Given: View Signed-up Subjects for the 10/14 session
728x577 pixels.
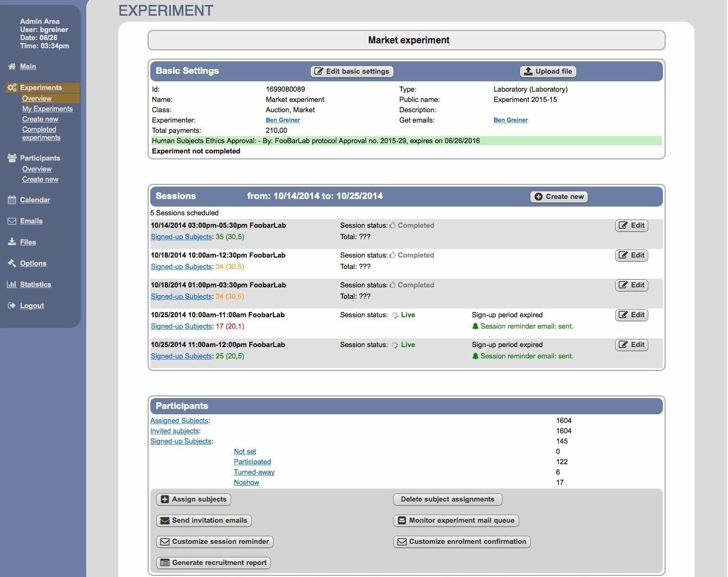Looking at the screenshot, I should tap(181, 236).
